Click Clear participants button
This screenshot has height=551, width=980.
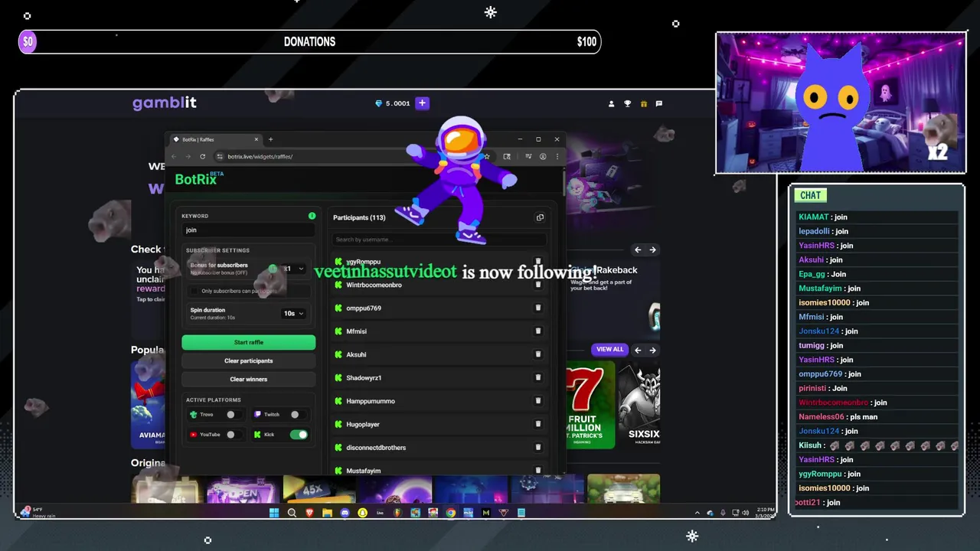pos(249,360)
